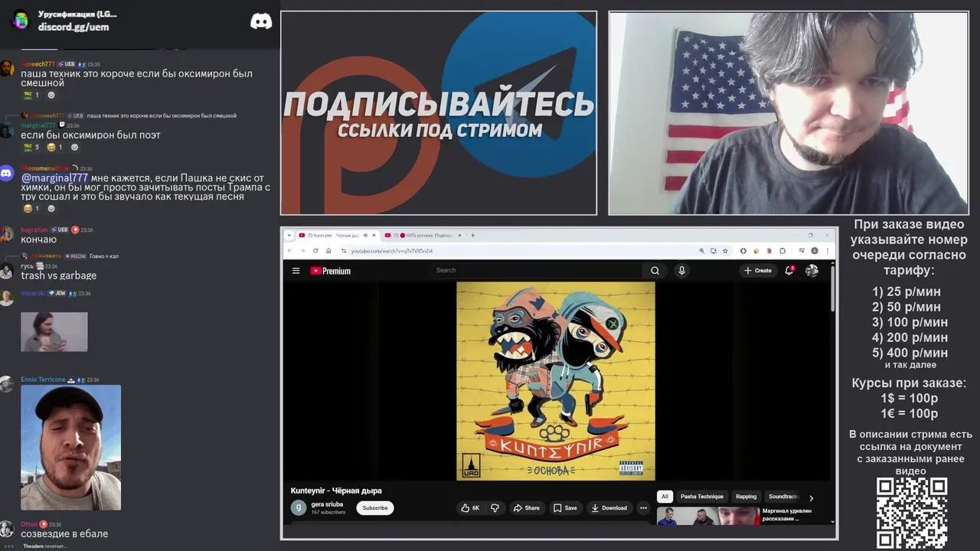Select the Pasha Technique chip

[702, 497]
